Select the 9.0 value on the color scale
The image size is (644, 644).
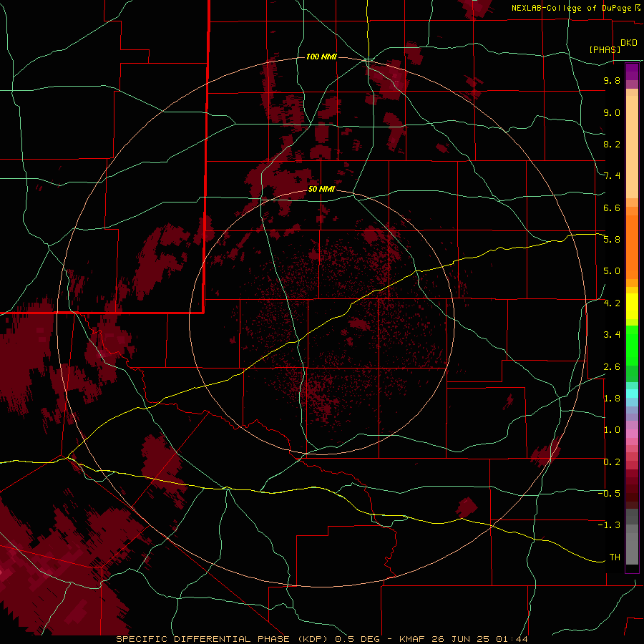pyautogui.click(x=612, y=112)
